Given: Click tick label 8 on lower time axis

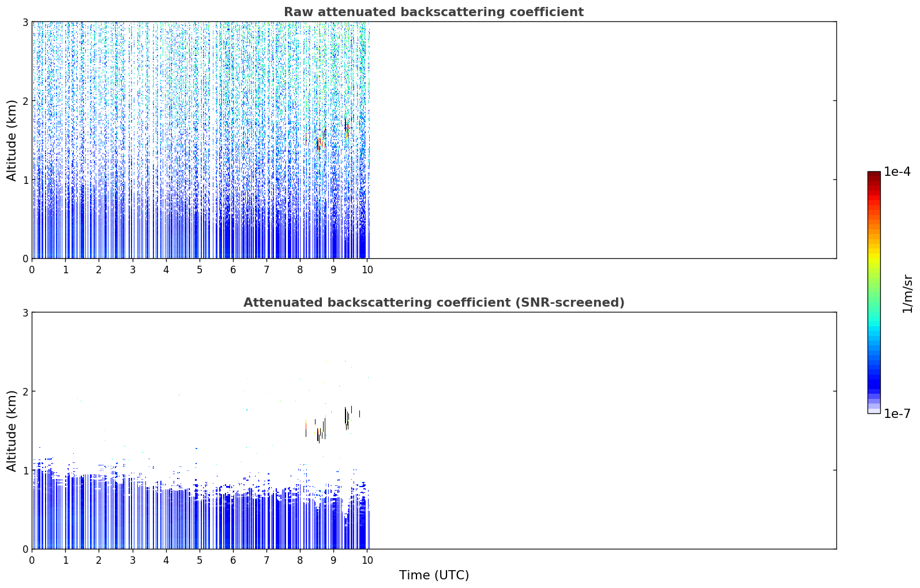Looking at the screenshot, I should pyautogui.click(x=300, y=560).
